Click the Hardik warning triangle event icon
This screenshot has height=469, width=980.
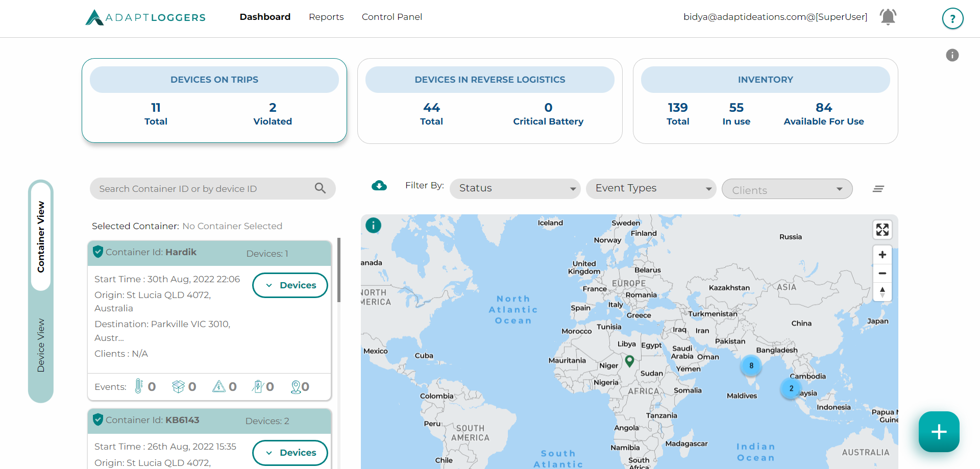coord(219,386)
